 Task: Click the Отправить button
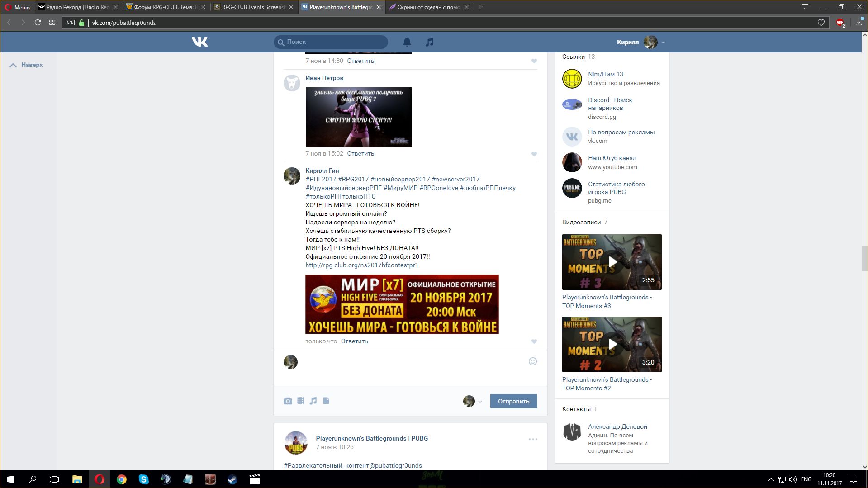click(x=513, y=401)
